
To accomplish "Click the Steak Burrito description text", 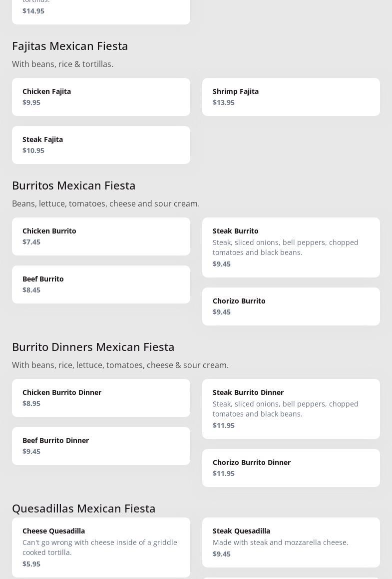I will pos(285,247).
